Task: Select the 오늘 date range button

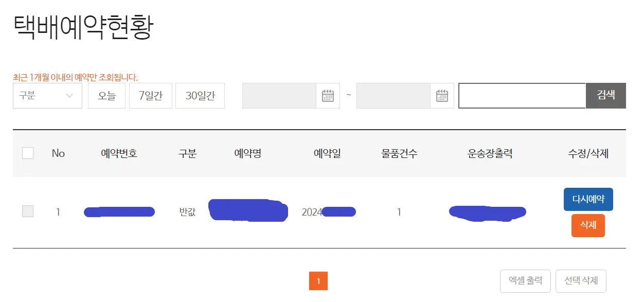Action: pyautogui.click(x=106, y=96)
